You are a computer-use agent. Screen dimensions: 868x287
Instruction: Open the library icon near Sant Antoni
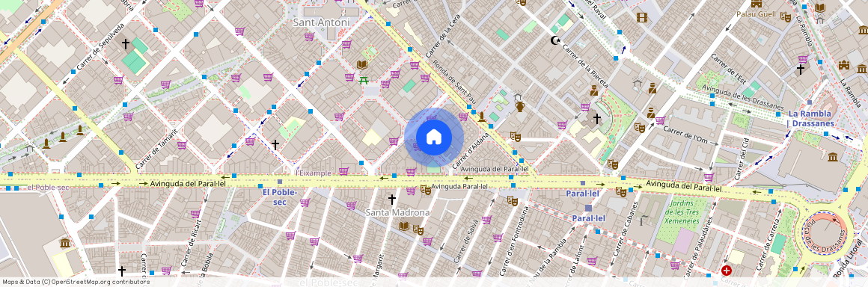coord(362,65)
